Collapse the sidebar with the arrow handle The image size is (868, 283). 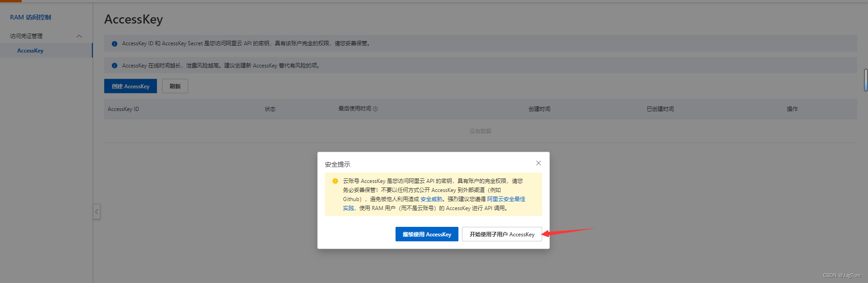[x=96, y=211]
